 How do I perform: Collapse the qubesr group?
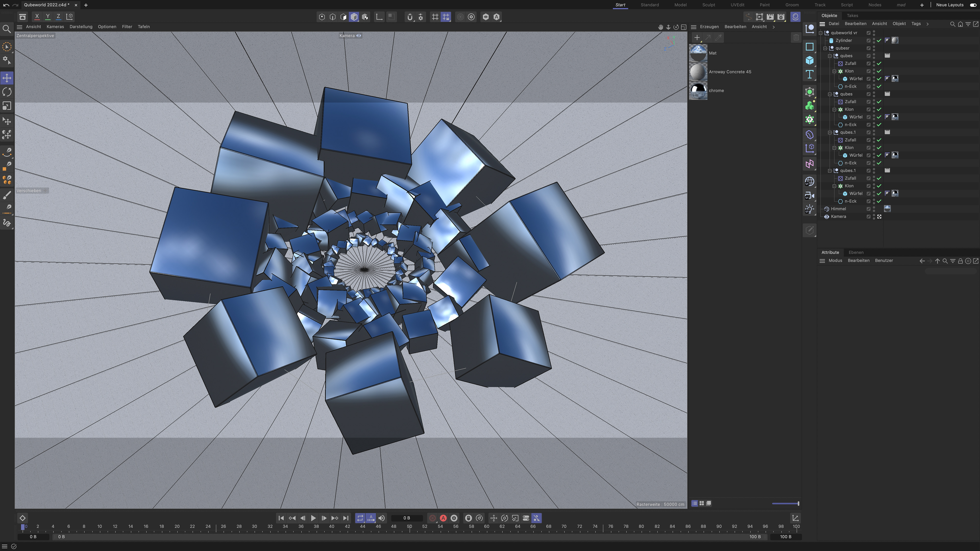pyautogui.click(x=825, y=48)
